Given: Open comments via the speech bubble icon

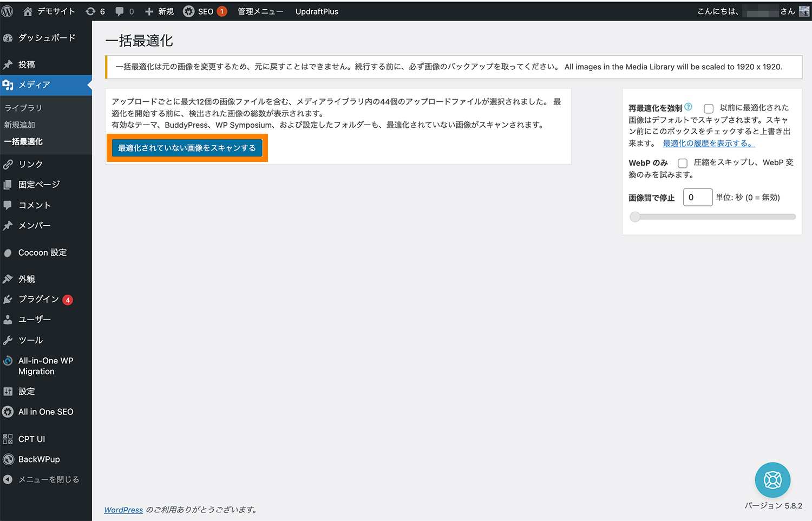Looking at the screenshot, I should [x=120, y=11].
